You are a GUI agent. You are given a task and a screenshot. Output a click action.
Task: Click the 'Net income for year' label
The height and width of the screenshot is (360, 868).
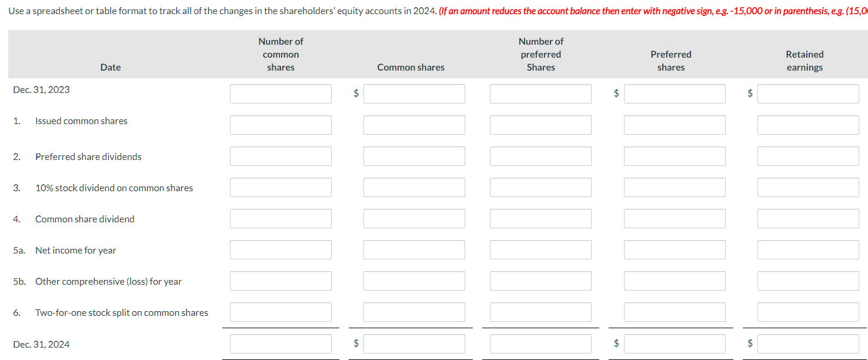(x=76, y=250)
